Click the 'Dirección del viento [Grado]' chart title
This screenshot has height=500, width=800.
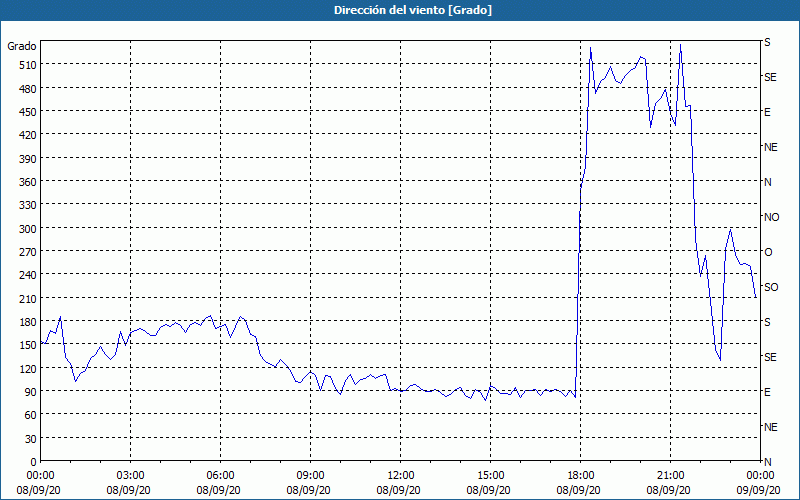tap(413, 10)
